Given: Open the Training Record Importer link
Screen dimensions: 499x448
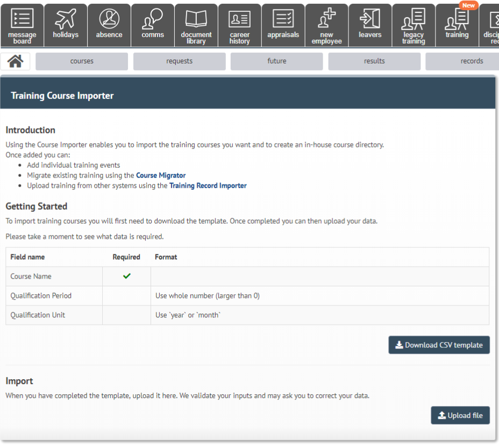Looking at the screenshot, I should coord(208,186).
